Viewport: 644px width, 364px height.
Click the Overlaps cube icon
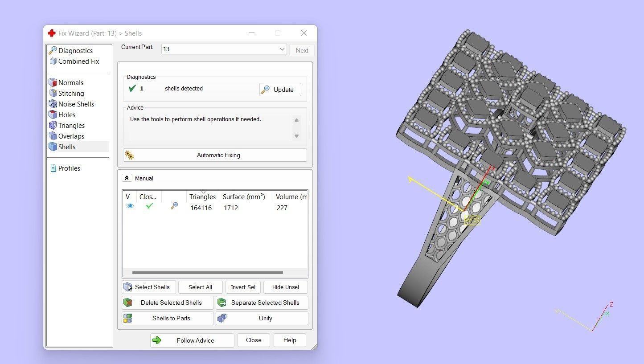tap(53, 136)
